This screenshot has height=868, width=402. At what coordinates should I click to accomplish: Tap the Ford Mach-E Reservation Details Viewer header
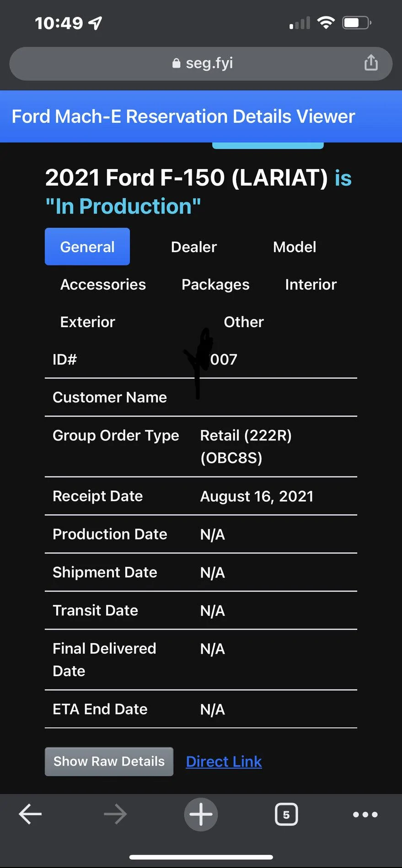[x=183, y=116]
